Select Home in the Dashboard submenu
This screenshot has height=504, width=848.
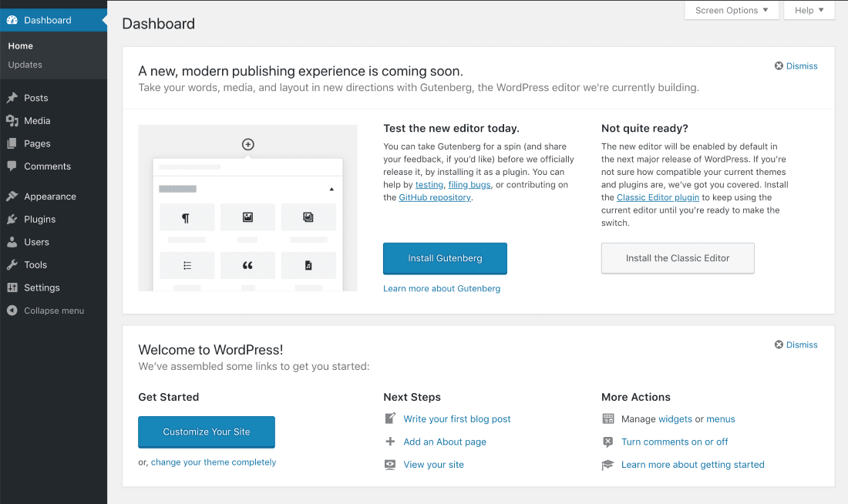21,46
